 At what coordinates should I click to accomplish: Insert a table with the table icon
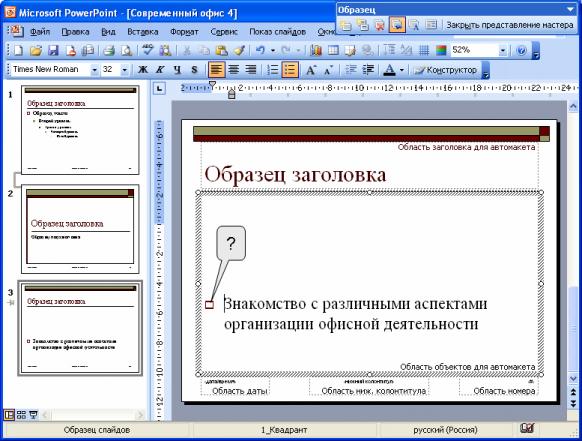pyautogui.click(x=333, y=50)
